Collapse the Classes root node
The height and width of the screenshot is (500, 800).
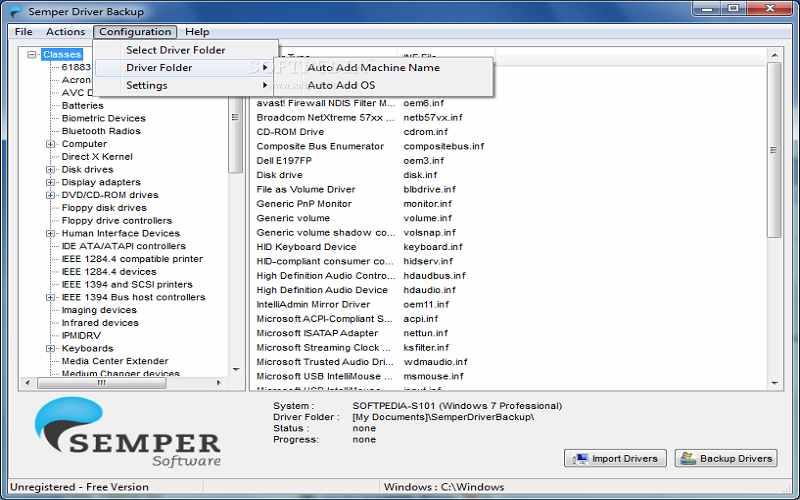click(x=32, y=54)
